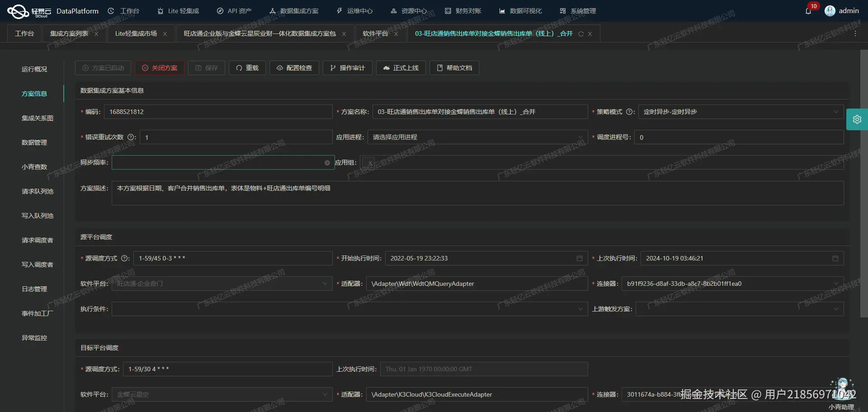Open 数据可视化 menu
The height and width of the screenshot is (412, 868).
tap(521, 11)
